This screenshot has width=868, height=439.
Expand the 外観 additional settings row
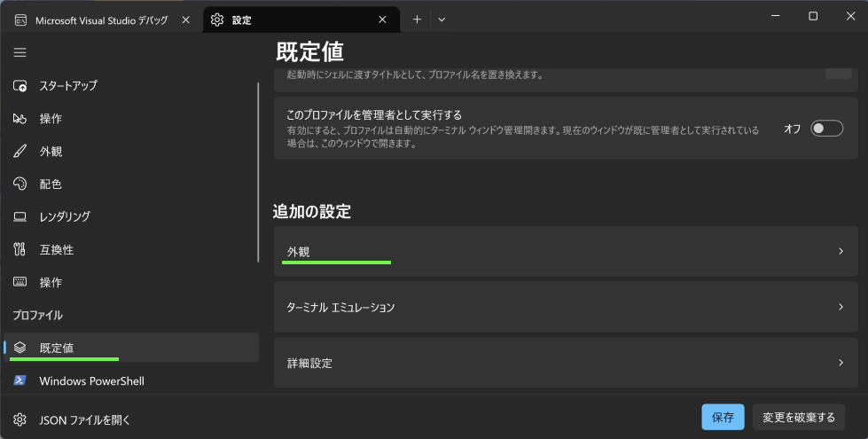[x=566, y=251]
